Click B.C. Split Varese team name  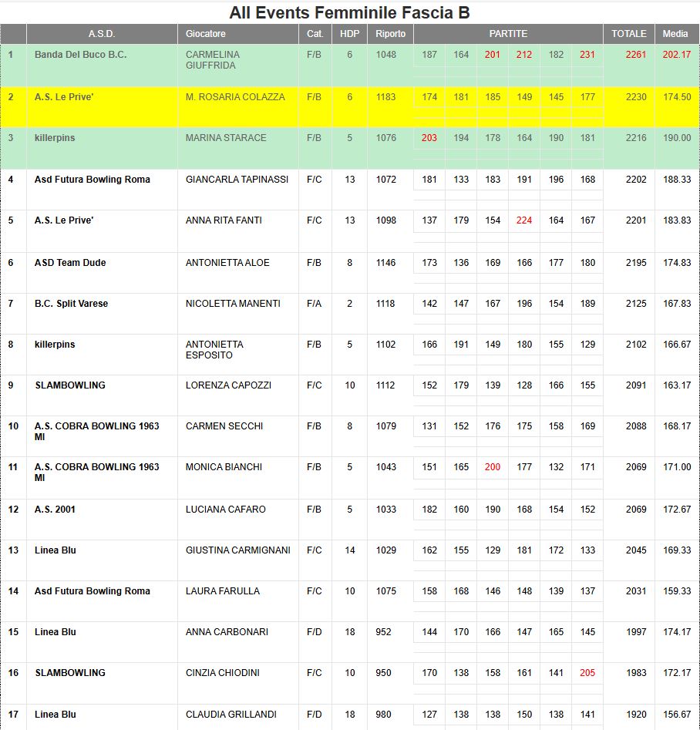[x=71, y=304]
